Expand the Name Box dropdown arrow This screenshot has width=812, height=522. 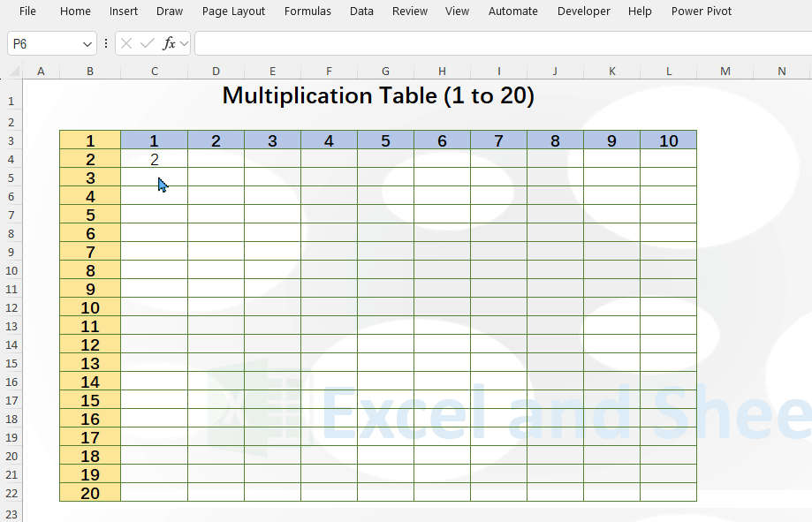pyautogui.click(x=86, y=42)
